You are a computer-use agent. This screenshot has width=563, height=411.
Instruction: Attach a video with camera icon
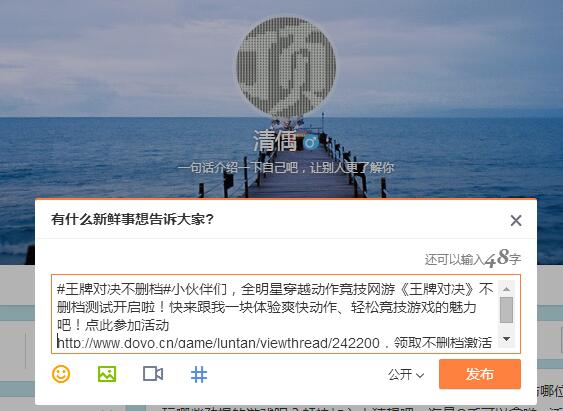click(153, 374)
